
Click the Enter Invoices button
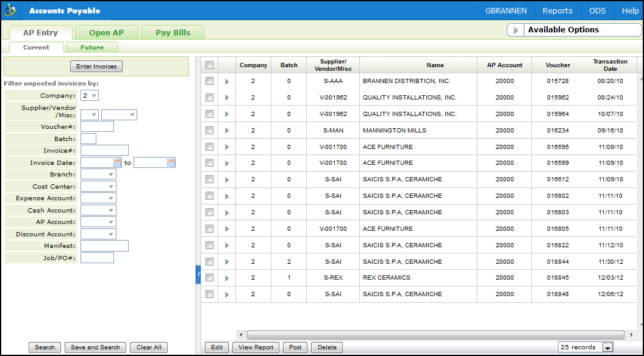point(96,66)
